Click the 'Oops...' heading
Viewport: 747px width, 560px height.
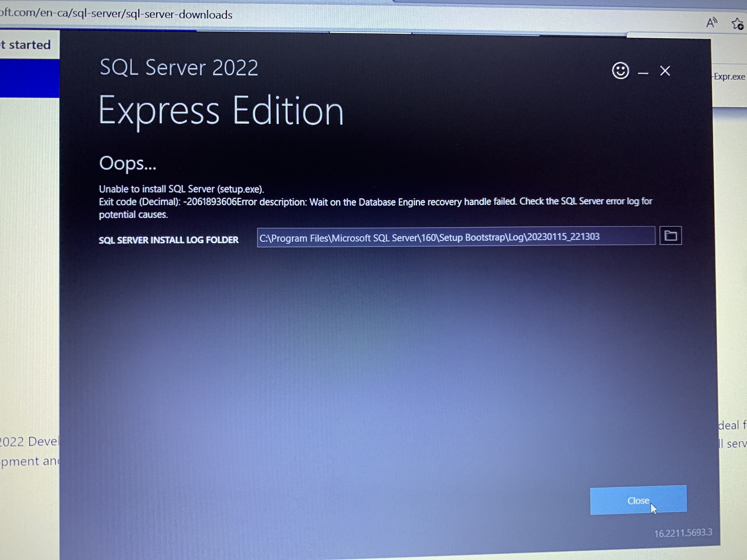click(x=128, y=163)
